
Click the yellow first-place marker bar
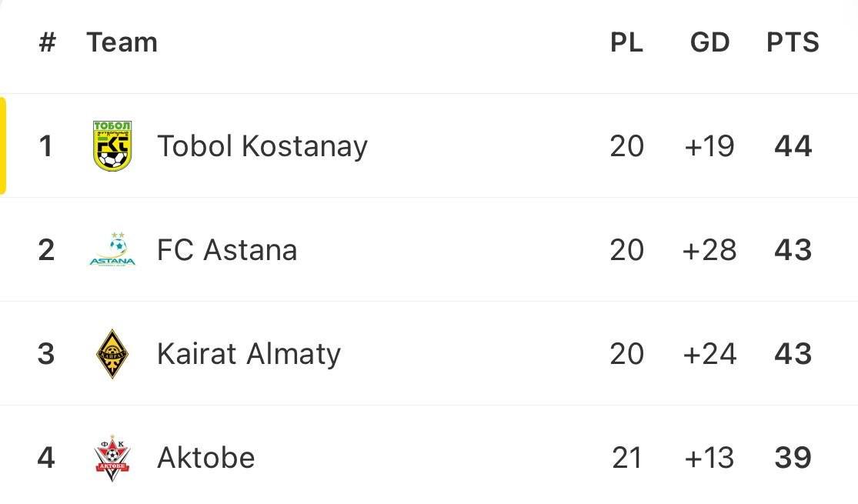(x=3, y=145)
